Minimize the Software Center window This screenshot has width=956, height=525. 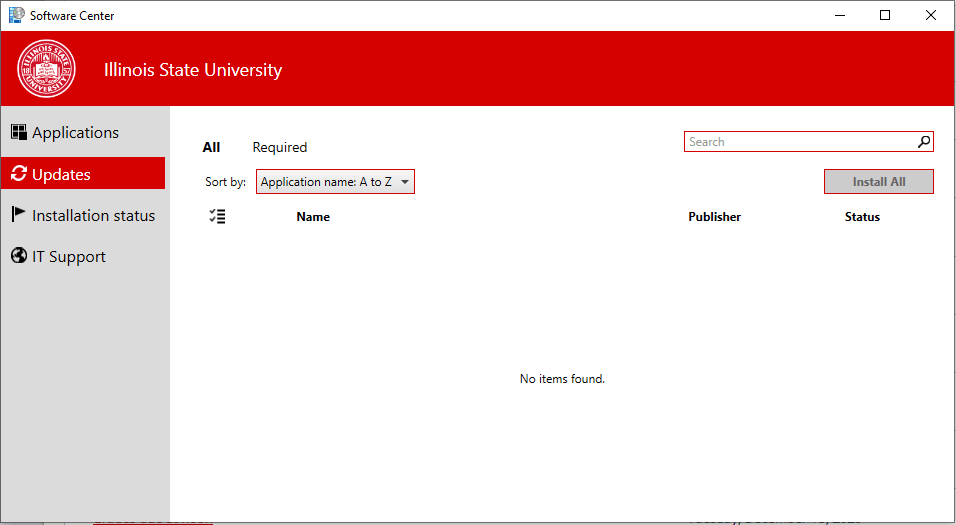point(840,15)
